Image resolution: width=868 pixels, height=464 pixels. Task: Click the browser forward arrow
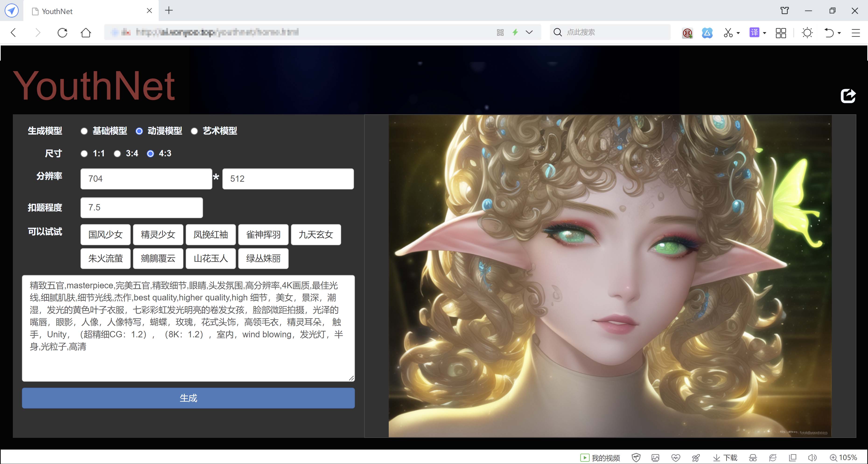coord(38,32)
